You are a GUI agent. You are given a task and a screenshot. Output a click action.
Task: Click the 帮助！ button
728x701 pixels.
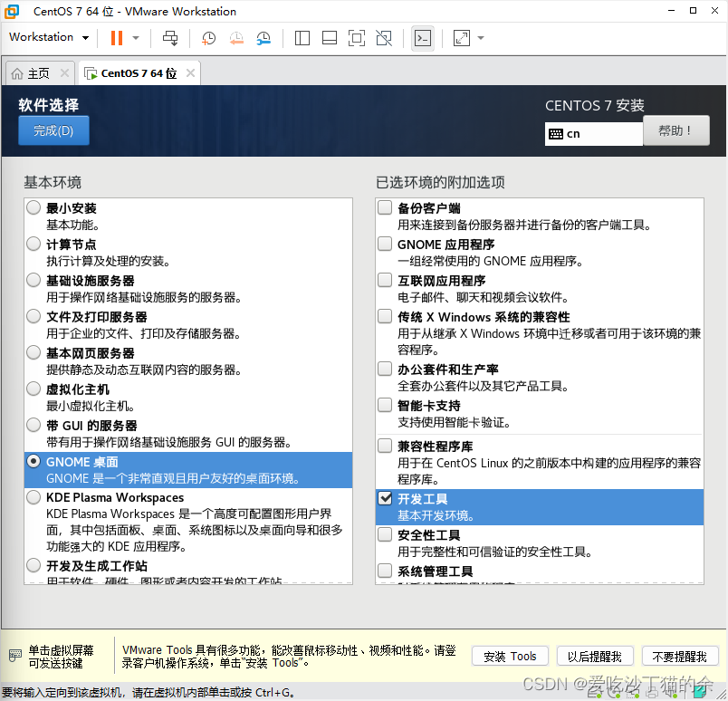(676, 130)
